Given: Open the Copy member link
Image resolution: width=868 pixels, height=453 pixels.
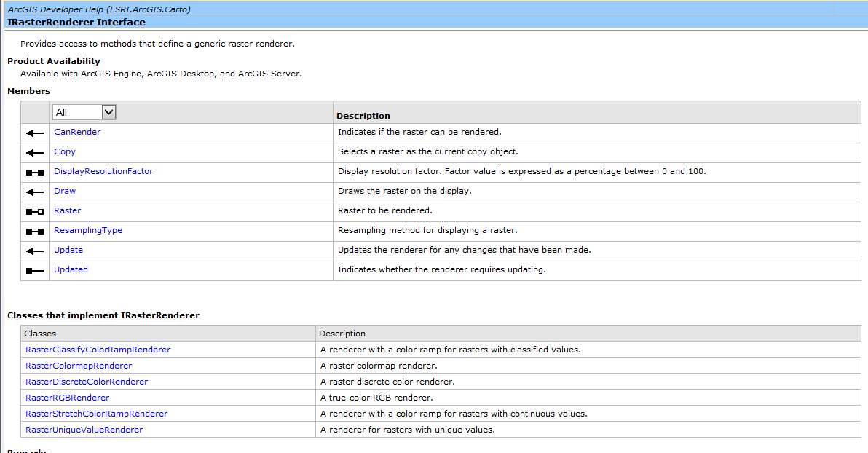Looking at the screenshot, I should click(64, 151).
